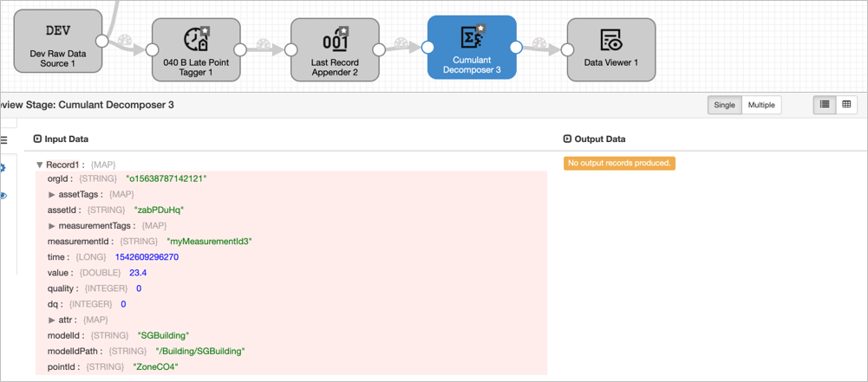The height and width of the screenshot is (382, 868).
Task: Expand the measurementTags map
Action: (52, 225)
